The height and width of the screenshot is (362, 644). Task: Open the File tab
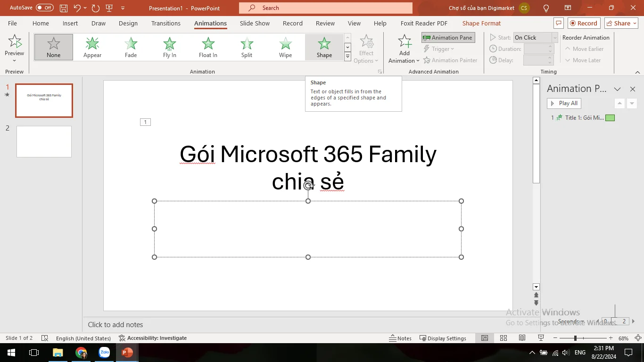pyautogui.click(x=13, y=23)
